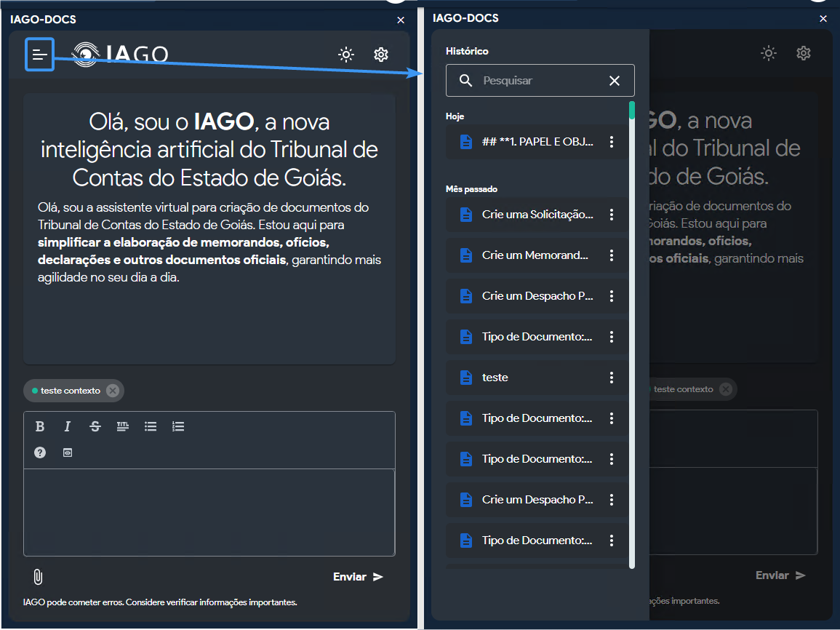Toggle bold formatting in the editor toolbar
Image resolution: width=840 pixels, height=630 pixels.
40,426
